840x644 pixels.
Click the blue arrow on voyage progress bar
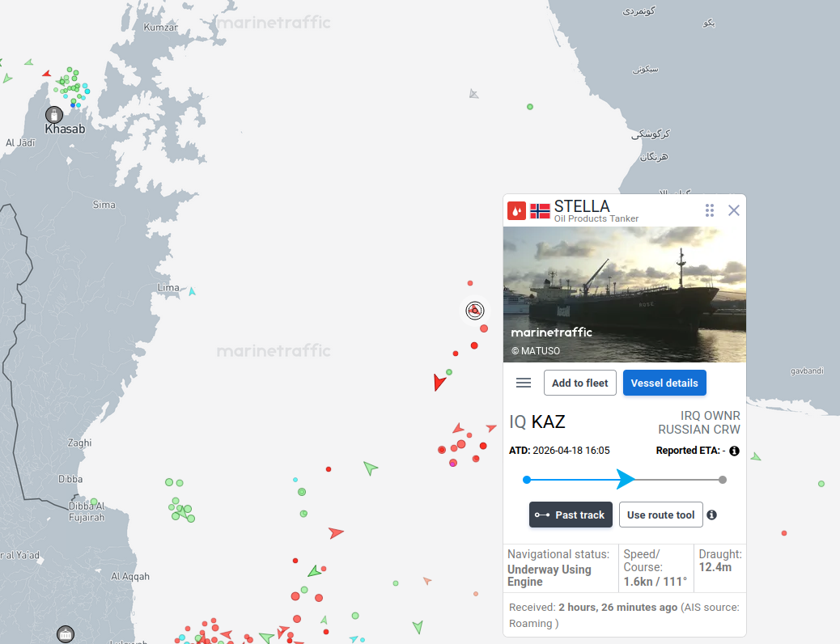pyautogui.click(x=626, y=479)
